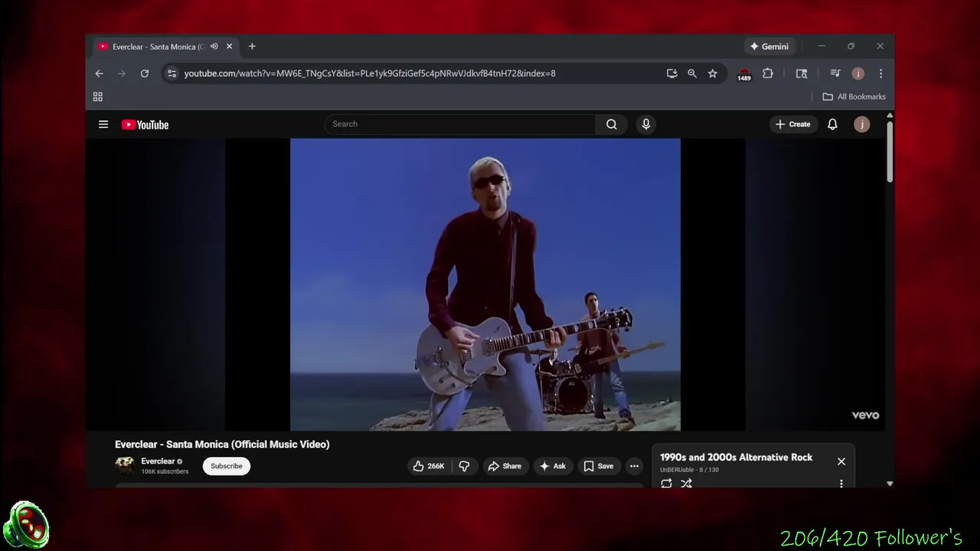Viewport: 980px width, 551px height.
Task: Click the YouTube search magnifier button
Action: (x=611, y=124)
